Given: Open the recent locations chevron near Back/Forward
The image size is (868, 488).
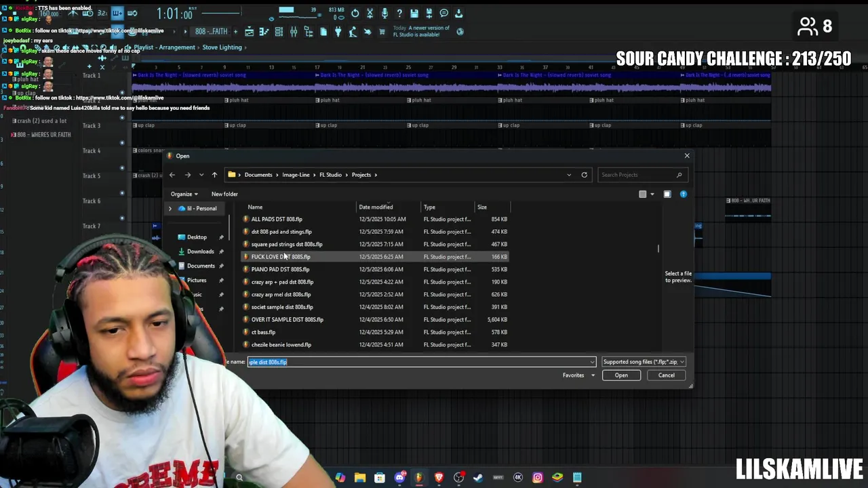Looking at the screenshot, I should (201, 175).
